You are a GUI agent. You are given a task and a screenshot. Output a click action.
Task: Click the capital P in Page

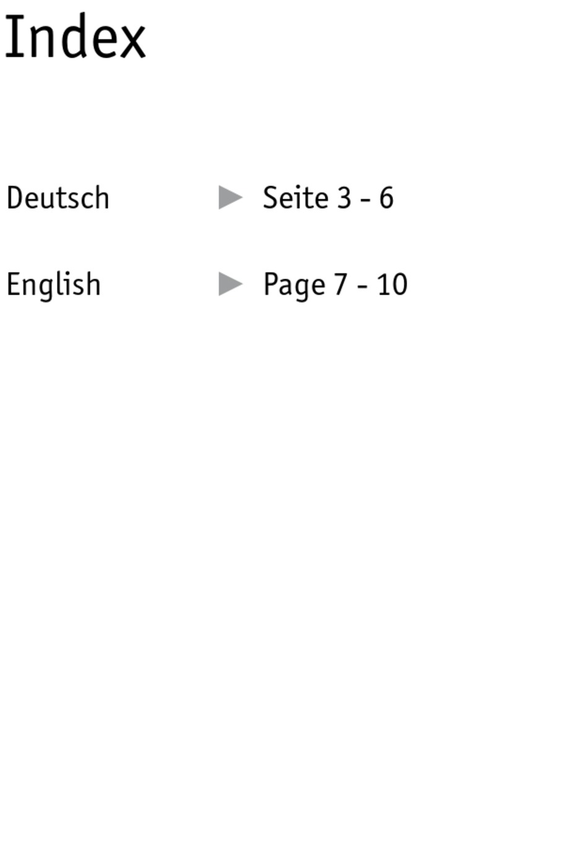tap(271, 285)
